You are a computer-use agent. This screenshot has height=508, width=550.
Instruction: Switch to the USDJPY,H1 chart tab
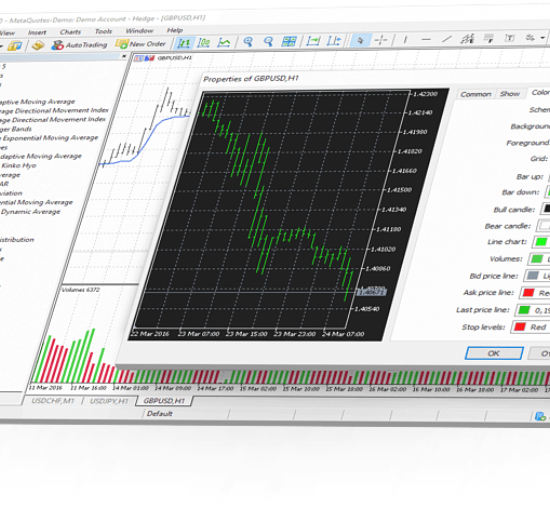[x=109, y=401]
